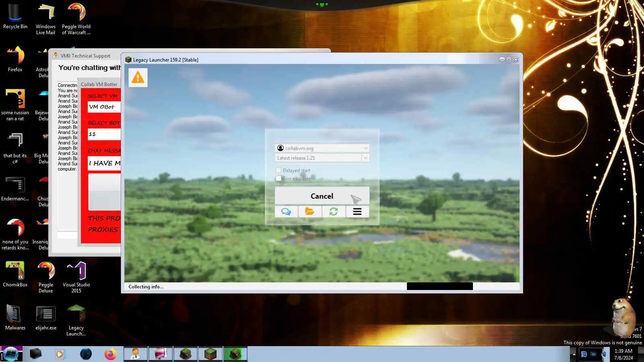The height and width of the screenshot is (362, 644).
Task: Open the Windows Live Mail desktop icon
Action: pos(45,19)
